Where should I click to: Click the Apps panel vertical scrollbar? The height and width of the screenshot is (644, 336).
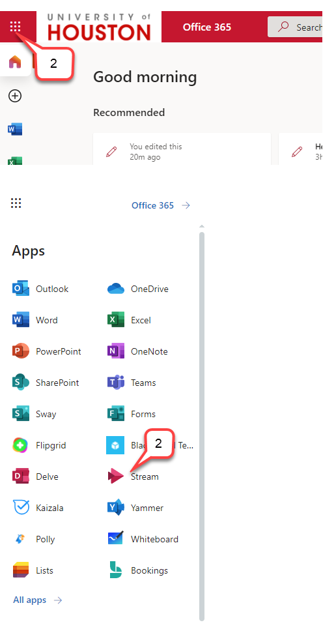click(201, 426)
